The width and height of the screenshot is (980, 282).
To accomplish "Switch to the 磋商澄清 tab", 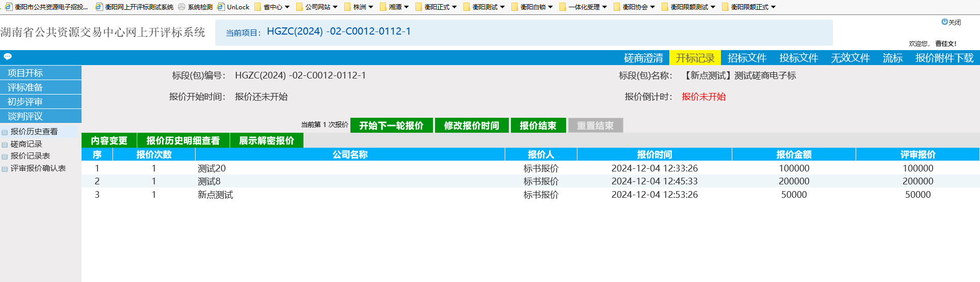I will click(643, 58).
